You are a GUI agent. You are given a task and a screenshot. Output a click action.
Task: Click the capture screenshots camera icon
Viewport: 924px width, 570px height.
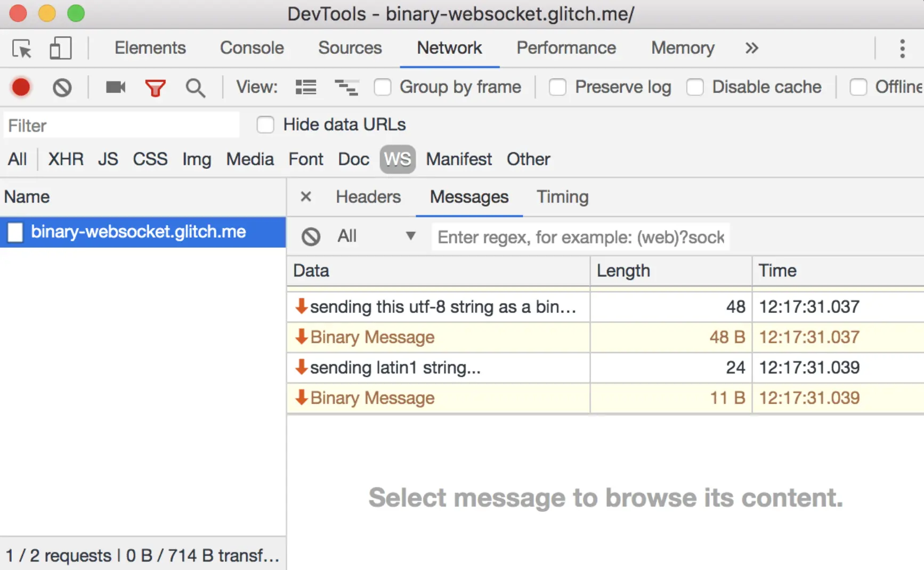pyautogui.click(x=115, y=87)
